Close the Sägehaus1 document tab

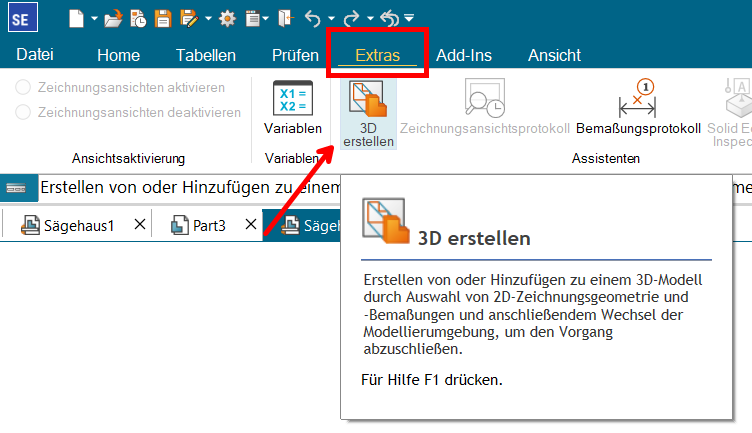click(x=140, y=224)
